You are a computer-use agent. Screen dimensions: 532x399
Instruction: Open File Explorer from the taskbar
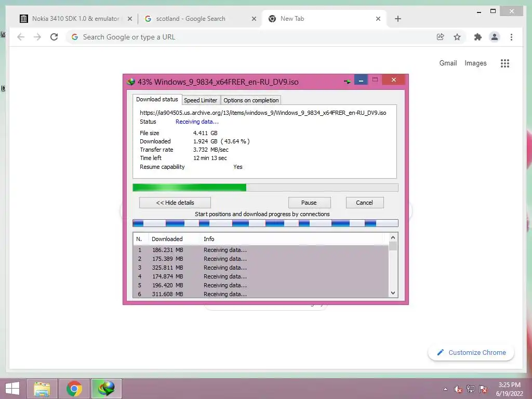coord(42,389)
